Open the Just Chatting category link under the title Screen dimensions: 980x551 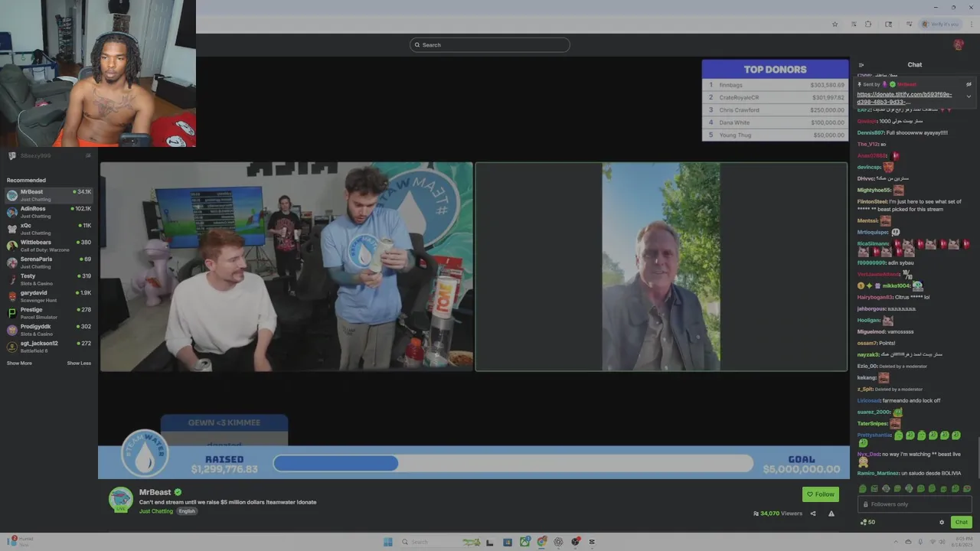[156, 511]
